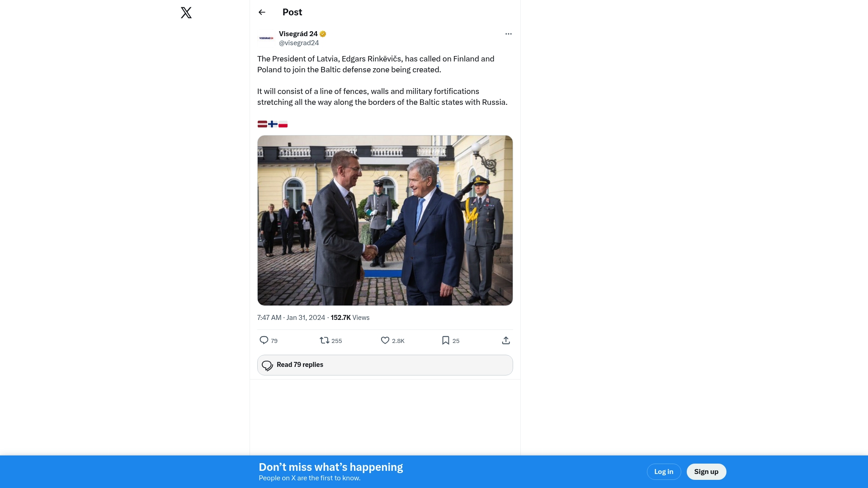Open the three-dot more options menu
Screen dimensions: 868x488
[509, 34]
